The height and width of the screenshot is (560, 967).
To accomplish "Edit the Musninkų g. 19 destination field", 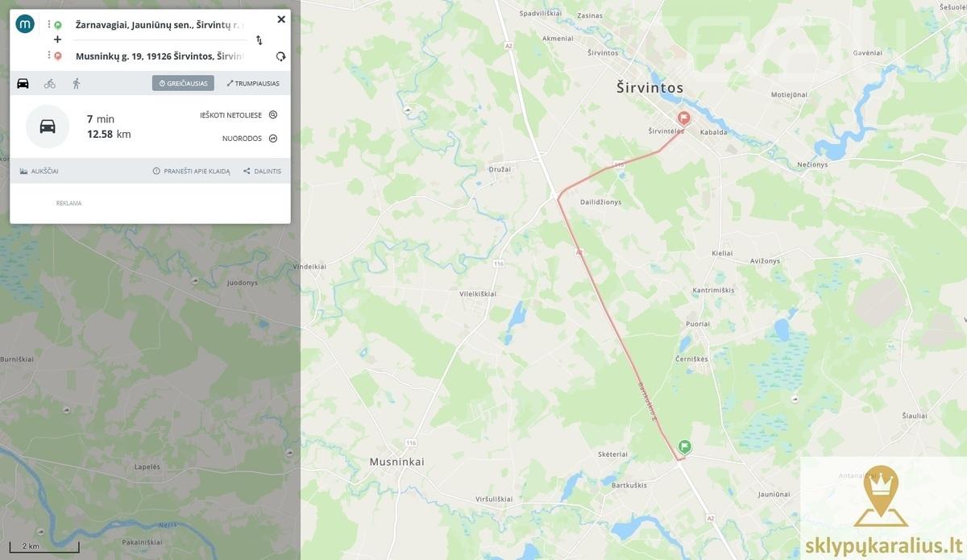I will (160, 56).
